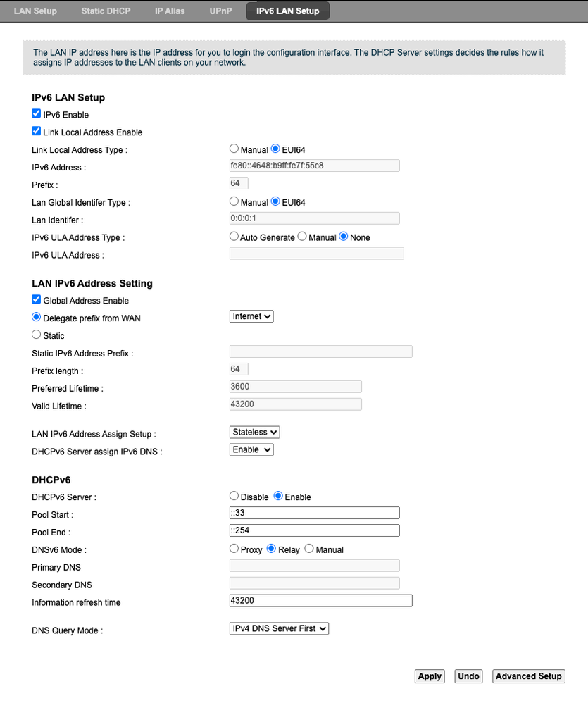The image size is (588, 703).
Task: Click the Pool Start input field
Action: [314, 513]
